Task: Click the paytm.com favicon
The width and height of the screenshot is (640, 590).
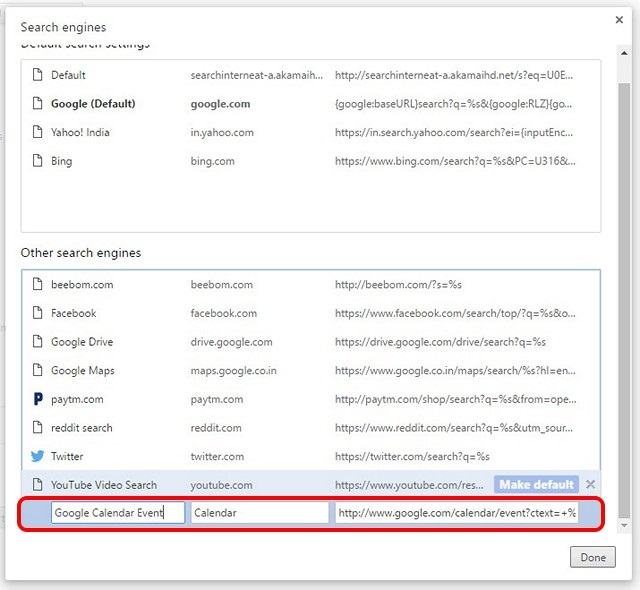Action: pyautogui.click(x=38, y=399)
